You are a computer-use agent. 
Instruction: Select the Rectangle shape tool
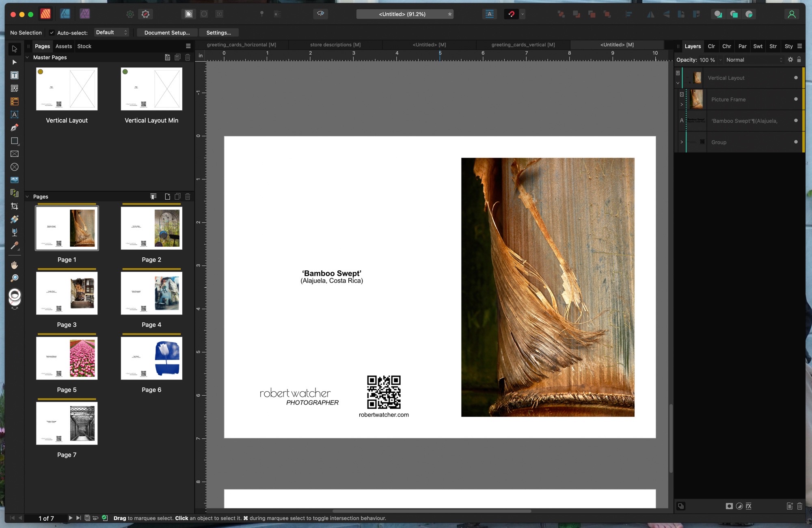coord(15,141)
